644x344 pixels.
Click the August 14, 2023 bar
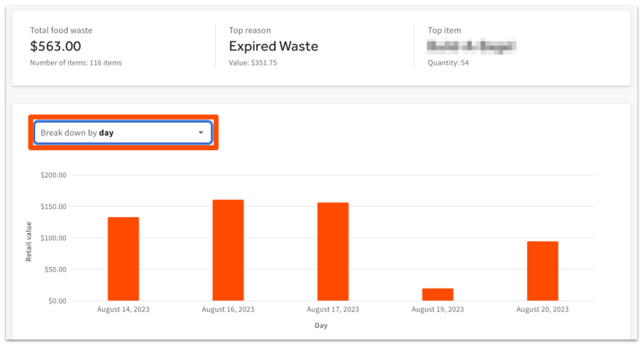coord(123,259)
